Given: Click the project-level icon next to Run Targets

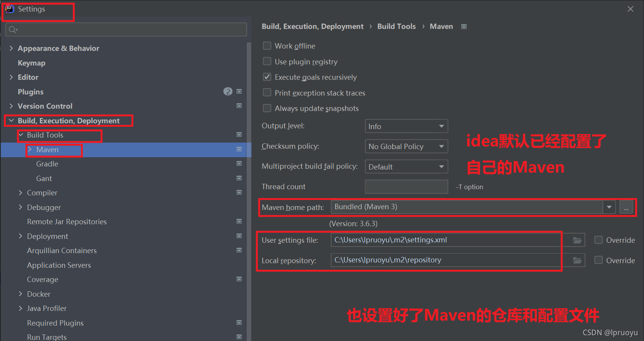Looking at the screenshot, I should pyautogui.click(x=239, y=337).
